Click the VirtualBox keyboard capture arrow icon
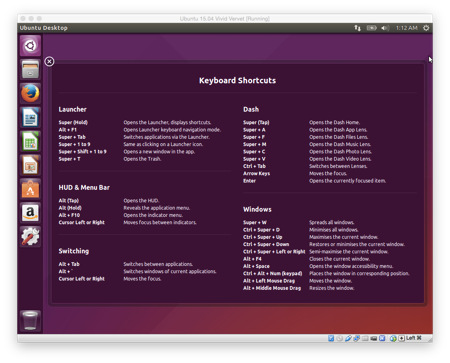The height and width of the screenshot is (363, 450). 402,338
